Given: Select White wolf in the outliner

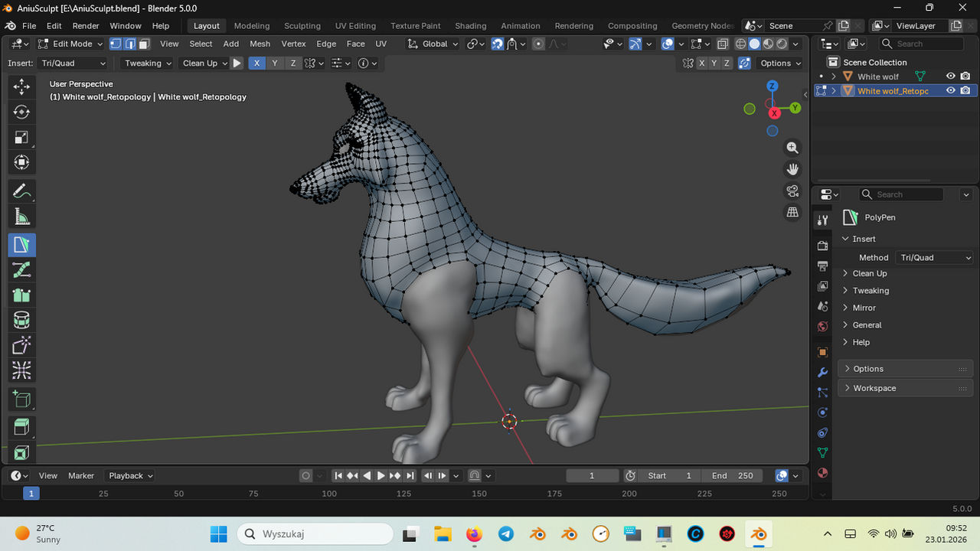Looking at the screenshot, I should [878, 77].
